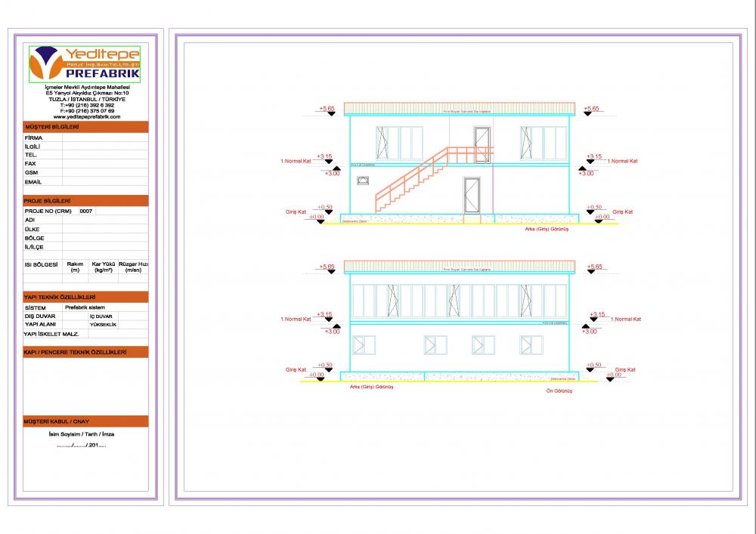Click phone number T:+90 (216) 392 6 392
The width and height of the screenshot is (756, 534).
point(87,105)
